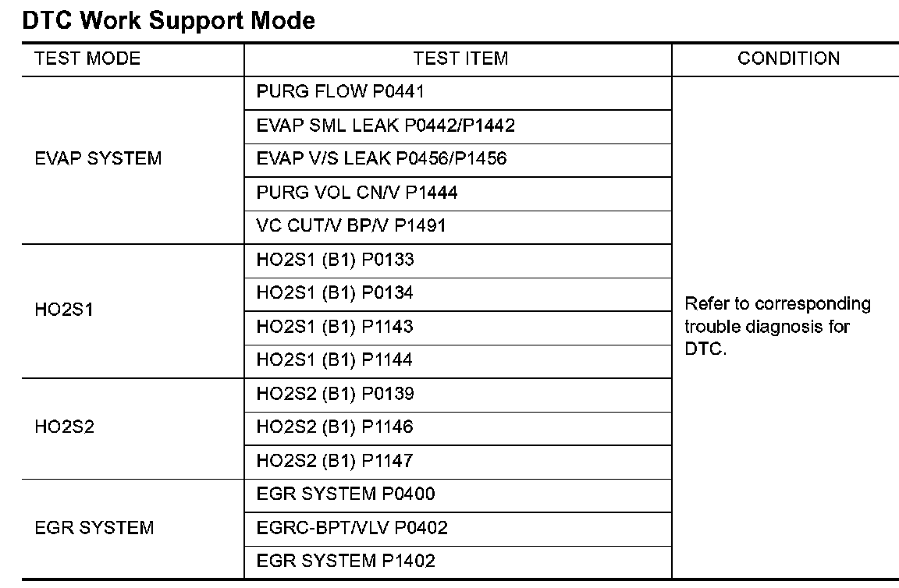The height and width of the screenshot is (588, 899).
Task: Select HO2S2 (B1) P0139 entry
Action: coord(335,394)
